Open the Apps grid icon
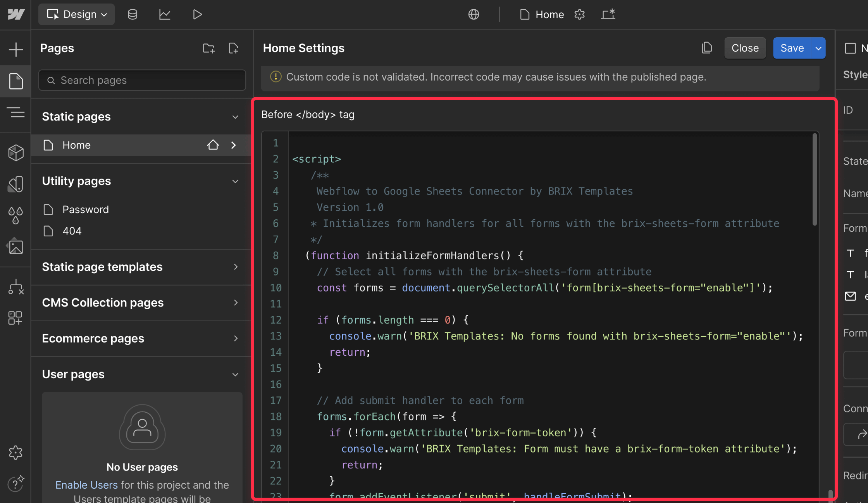The image size is (868, 503). (15, 318)
